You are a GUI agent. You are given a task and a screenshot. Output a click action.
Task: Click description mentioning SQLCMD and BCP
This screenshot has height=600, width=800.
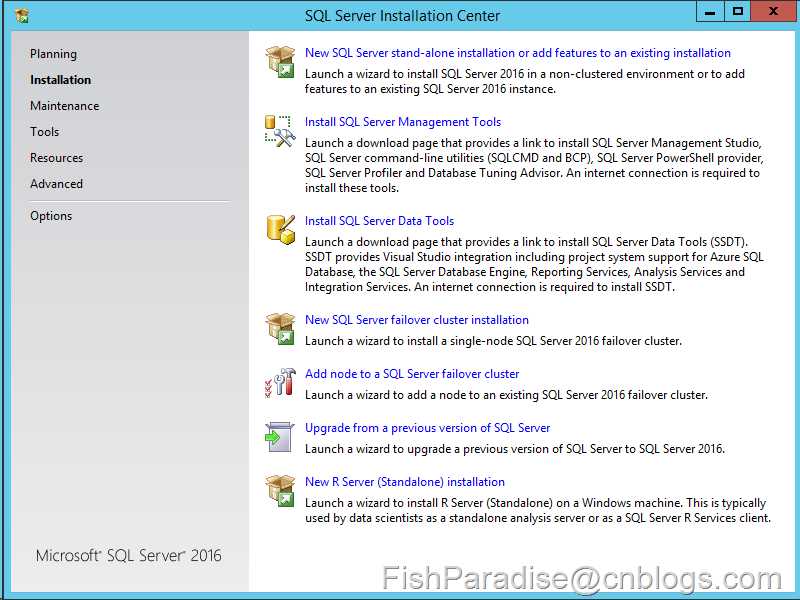534,165
